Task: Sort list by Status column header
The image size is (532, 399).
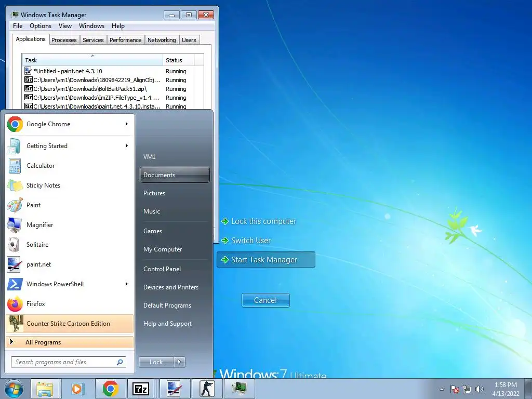Action: click(x=179, y=60)
